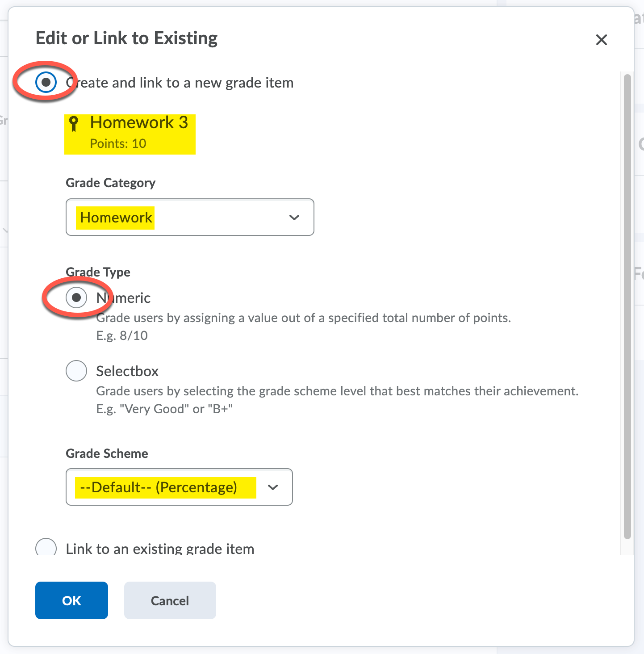The height and width of the screenshot is (654, 644).
Task: Choose the Numeric grade type radio button
Action: click(76, 298)
